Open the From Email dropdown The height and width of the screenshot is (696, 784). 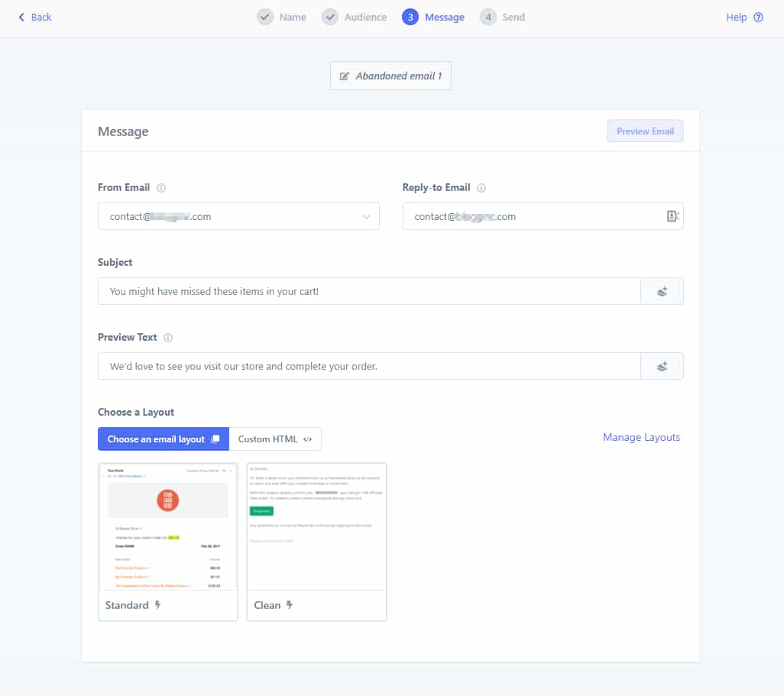tap(238, 216)
